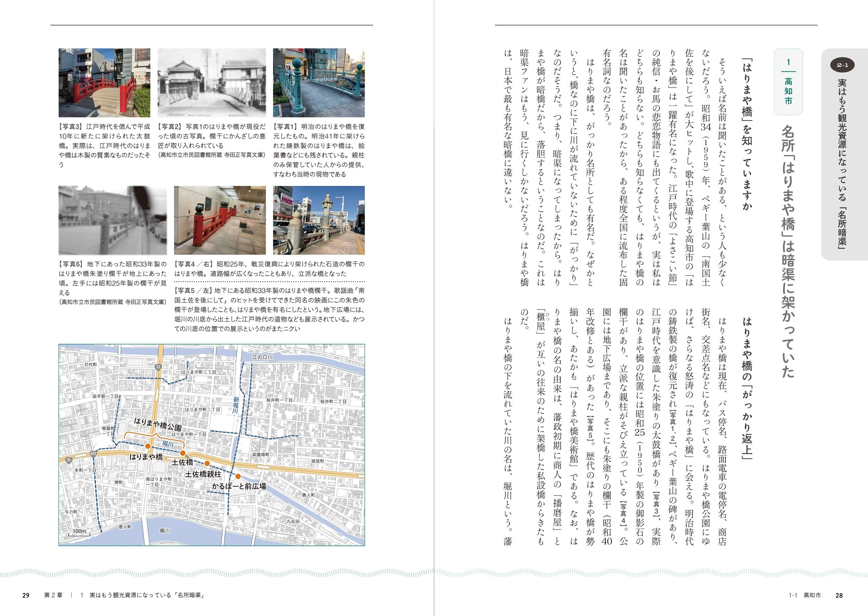Open the black-and-white photo 2 thumbnail
The height and width of the screenshot is (616, 868).
212,83
